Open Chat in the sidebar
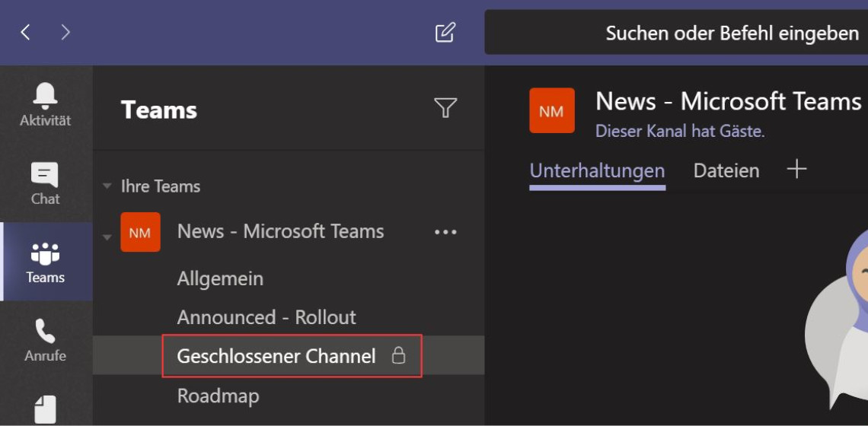 pyautogui.click(x=46, y=184)
